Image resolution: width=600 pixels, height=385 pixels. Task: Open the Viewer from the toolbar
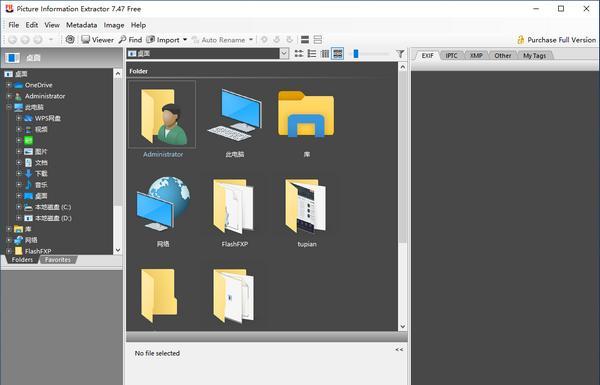[x=98, y=39]
